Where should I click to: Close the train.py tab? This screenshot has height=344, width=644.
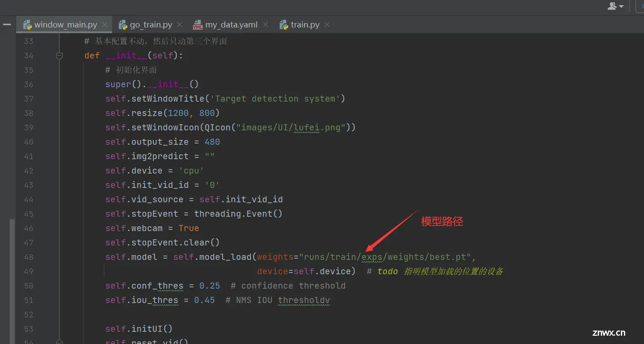(x=327, y=24)
